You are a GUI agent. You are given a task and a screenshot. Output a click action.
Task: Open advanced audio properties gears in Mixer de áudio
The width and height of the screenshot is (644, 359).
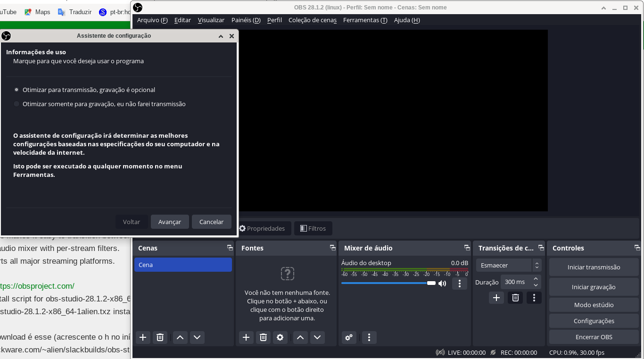(349, 337)
